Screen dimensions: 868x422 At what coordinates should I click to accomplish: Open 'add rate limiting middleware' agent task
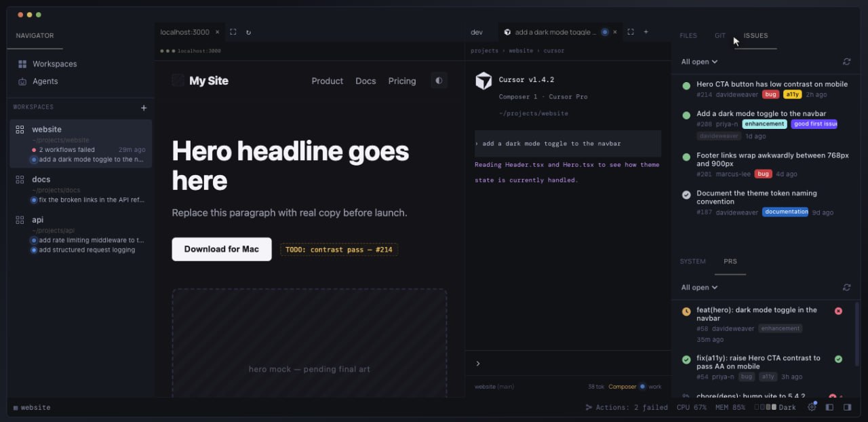coord(87,240)
